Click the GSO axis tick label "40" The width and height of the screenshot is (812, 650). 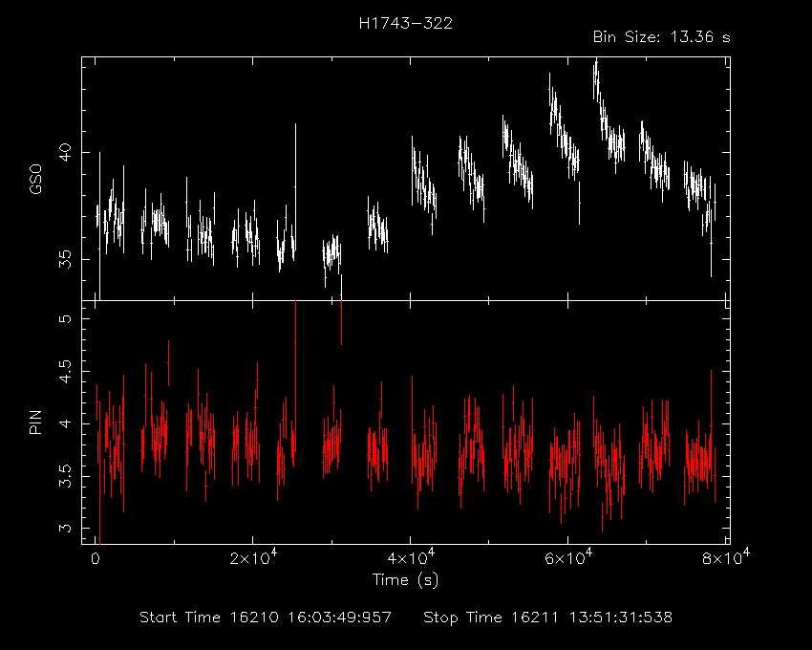[65, 152]
